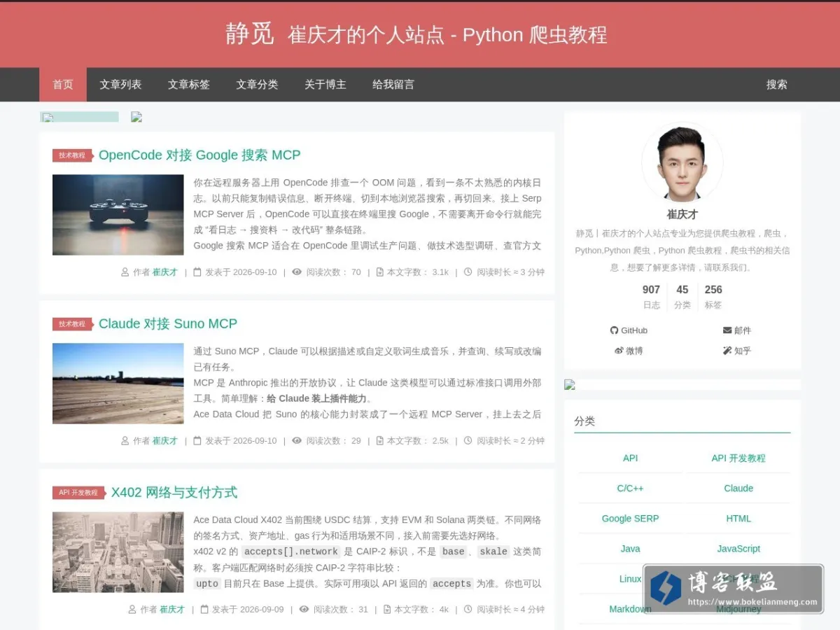Open the 关于博主 page

point(325,85)
